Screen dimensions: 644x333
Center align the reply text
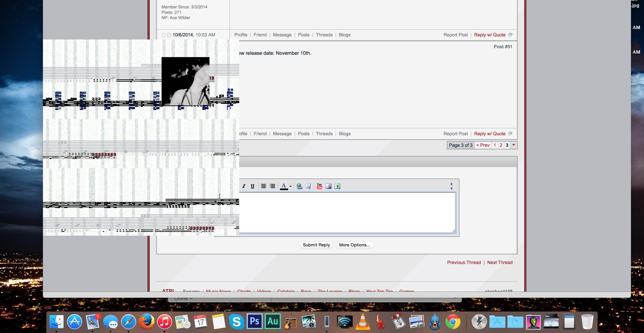[263, 186]
